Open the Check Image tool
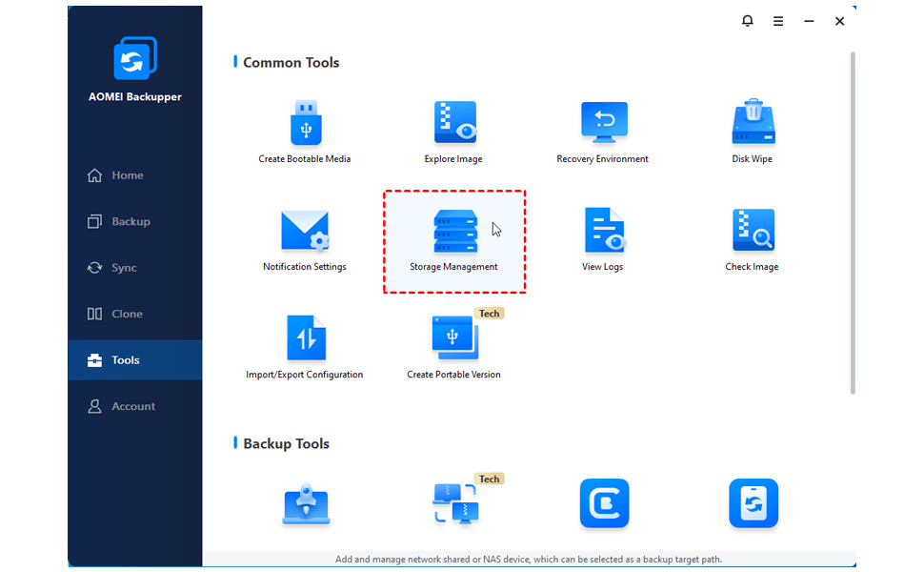 753,239
